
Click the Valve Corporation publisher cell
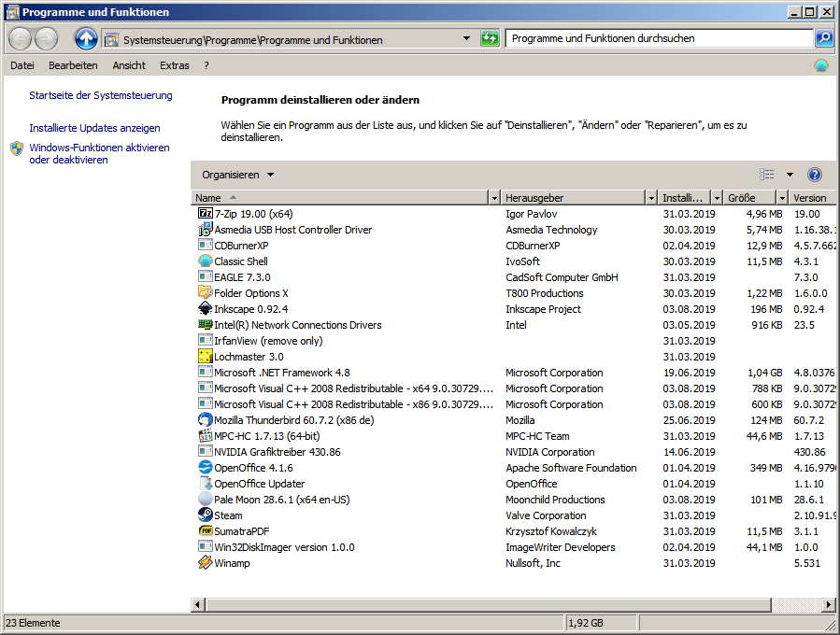(x=546, y=515)
